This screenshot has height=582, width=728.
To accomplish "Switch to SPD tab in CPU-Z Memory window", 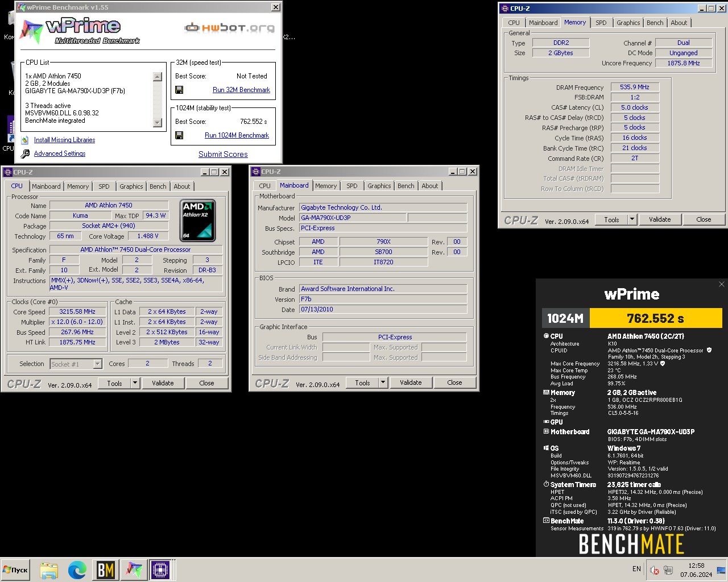I will click(601, 23).
